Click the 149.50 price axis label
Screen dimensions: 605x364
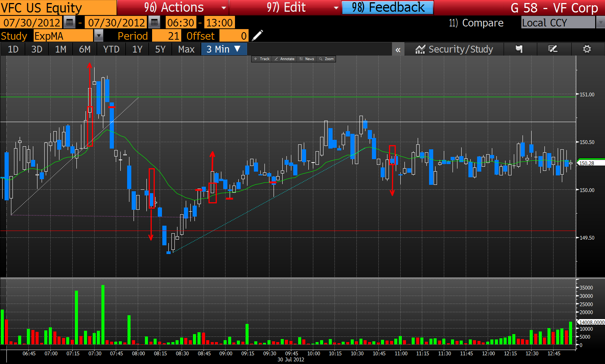point(587,238)
